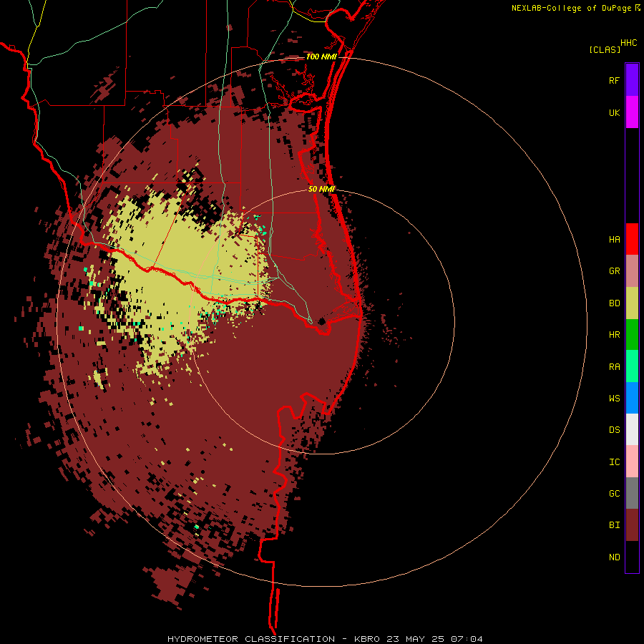This screenshot has height=644, width=644.
Task: Select the BD yellow legend swatch
Action: click(632, 303)
